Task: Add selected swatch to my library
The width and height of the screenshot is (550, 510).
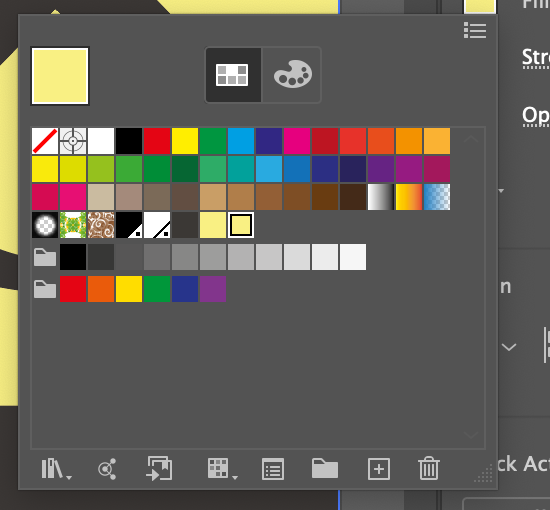Action: point(159,468)
